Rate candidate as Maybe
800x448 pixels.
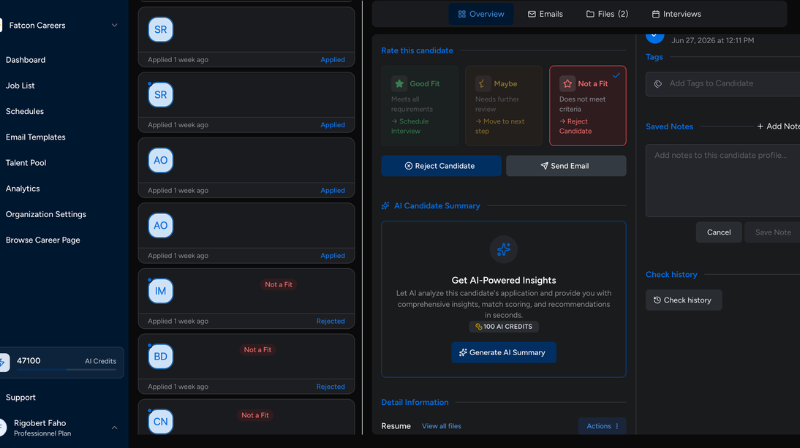click(504, 106)
